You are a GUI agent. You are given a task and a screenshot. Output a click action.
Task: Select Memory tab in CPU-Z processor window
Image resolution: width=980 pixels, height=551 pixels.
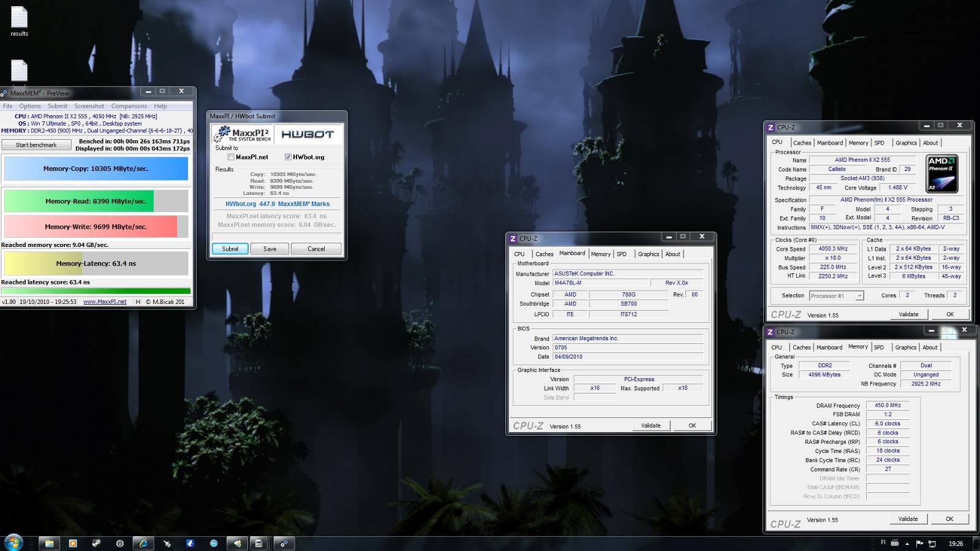point(858,143)
